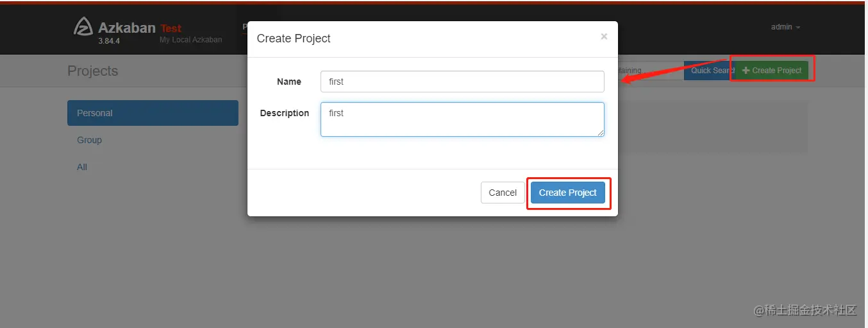Screen dimensions: 868x328
Task: Close the Create Project dialog
Action: click(604, 37)
